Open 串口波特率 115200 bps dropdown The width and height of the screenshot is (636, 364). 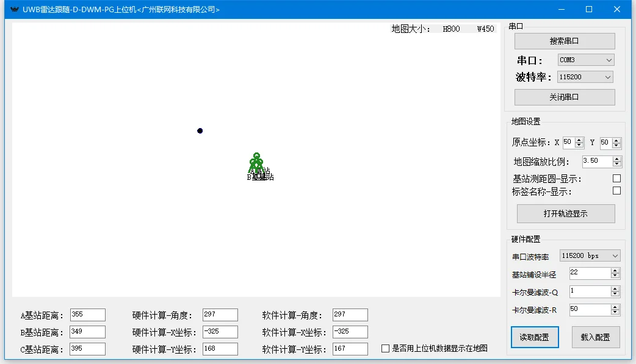590,255
